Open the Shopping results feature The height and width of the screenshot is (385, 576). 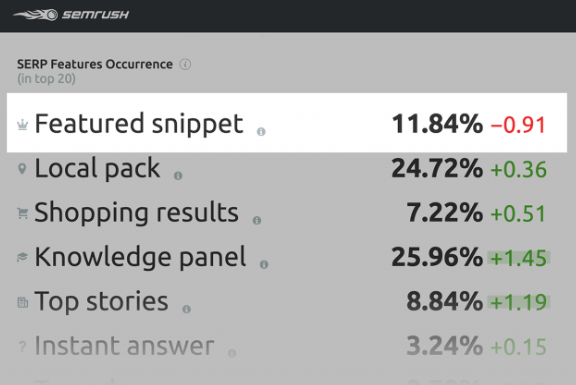[136, 213]
